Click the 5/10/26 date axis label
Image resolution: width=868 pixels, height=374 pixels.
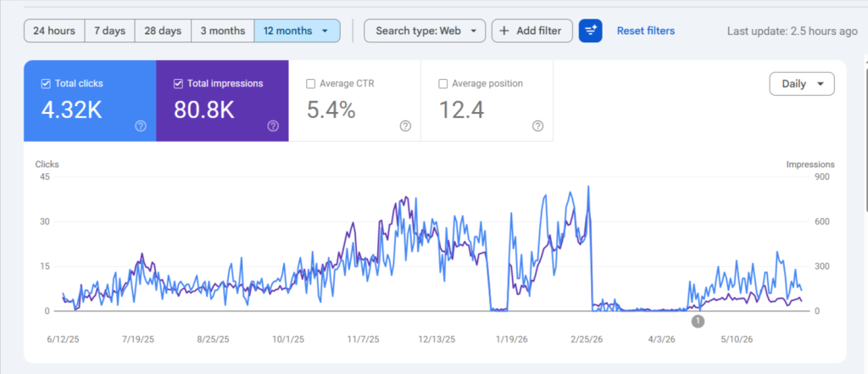point(736,339)
